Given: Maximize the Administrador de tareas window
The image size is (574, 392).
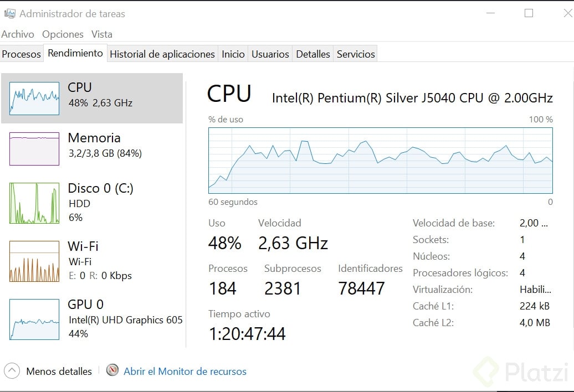Looking at the screenshot, I should 529,13.
